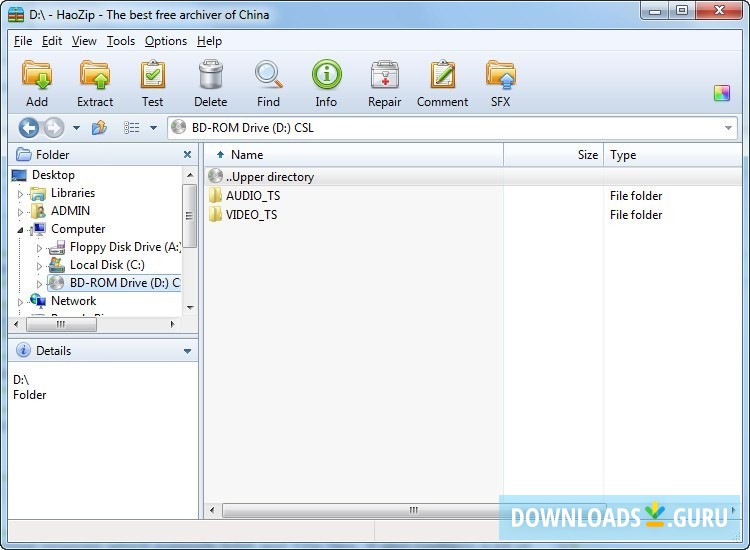This screenshot has height=550, width=750.
Task: Open navigation history dropdown arrow
Action: [76, 128]
